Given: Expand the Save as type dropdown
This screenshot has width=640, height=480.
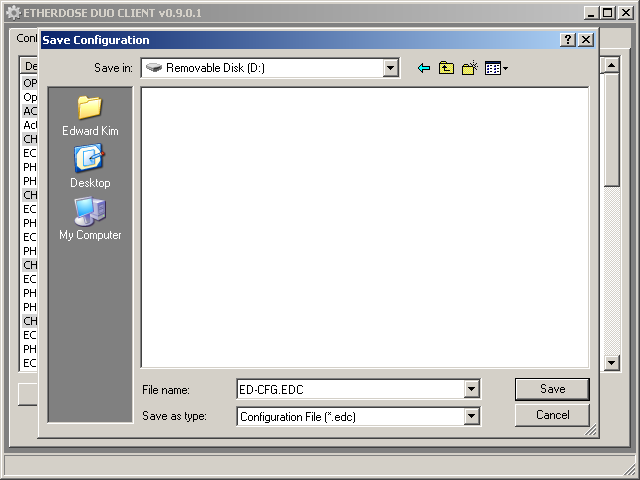Looking at the screenshot, I should point(471,416).
